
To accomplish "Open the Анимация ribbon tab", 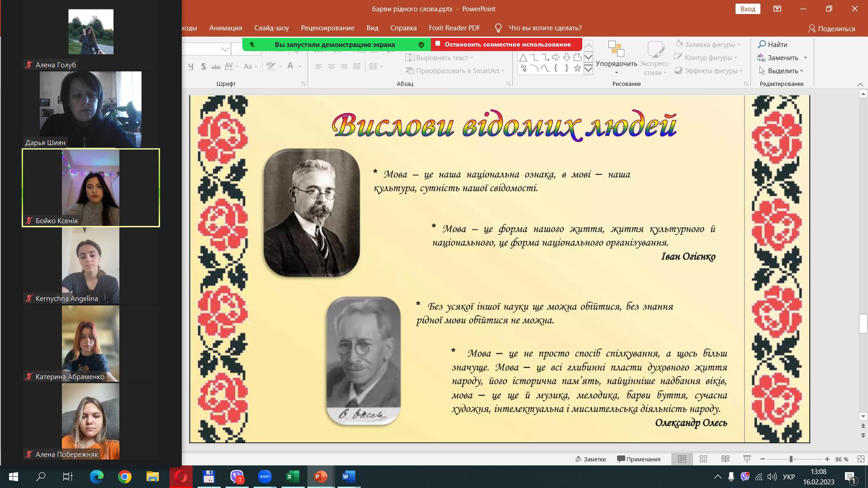I will tap(226, 28).
